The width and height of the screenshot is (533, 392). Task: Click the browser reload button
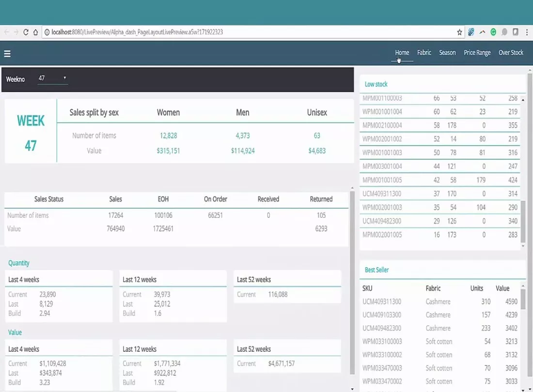tap(26, 32)
